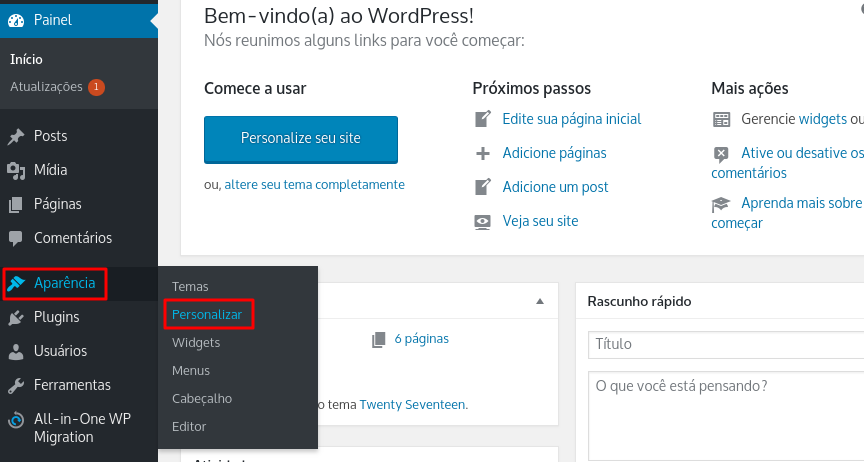Image resolution: width=864 pixels, height=462 pixels.
Task: Open the Aprenda mais sobre começar link
Action: point(787,213)
